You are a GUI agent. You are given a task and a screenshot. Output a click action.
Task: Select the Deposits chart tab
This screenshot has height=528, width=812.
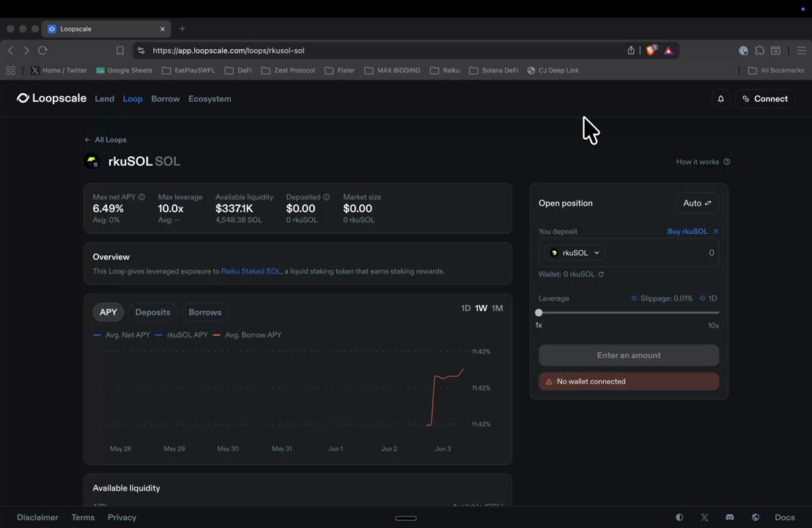coord(152,312)
